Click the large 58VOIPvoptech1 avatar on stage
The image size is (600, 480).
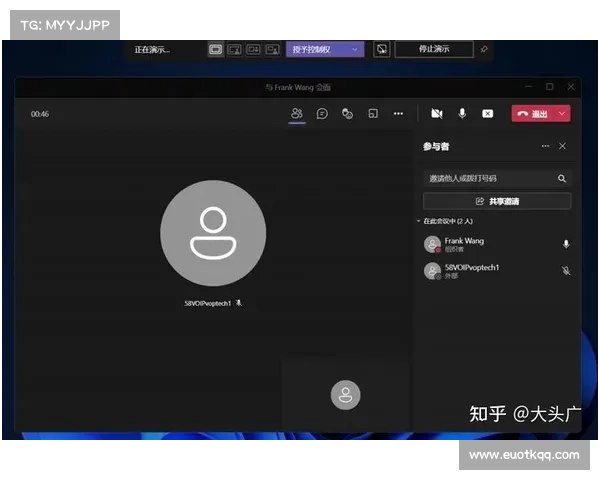coord(213,233)
